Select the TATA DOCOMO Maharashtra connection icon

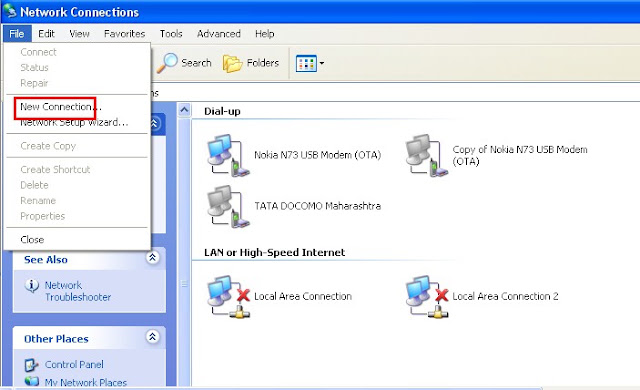(x=228, y=206)
